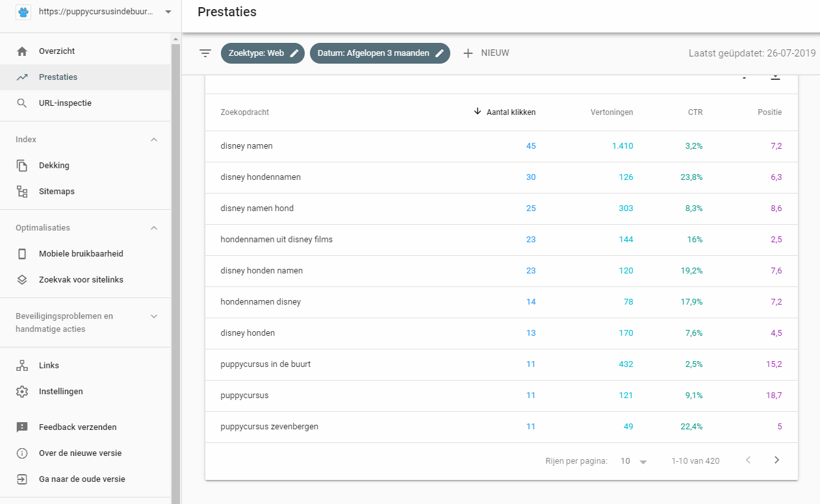Image resolution: width=820 pixels, height=504 pixels.
Task: Collapse the Optimalisaties section
Action: point(154,228)
